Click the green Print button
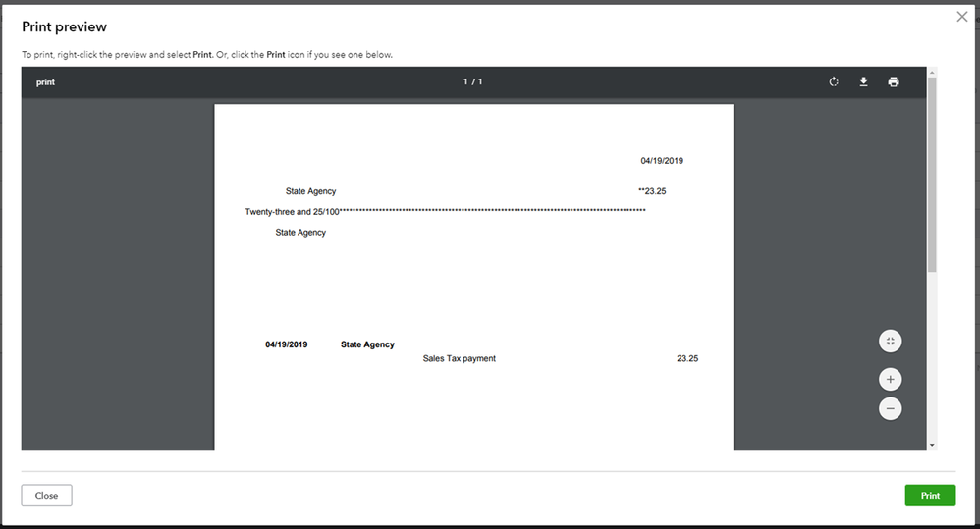The width and height of the screenshot is (980, 529). click(930, 496)
